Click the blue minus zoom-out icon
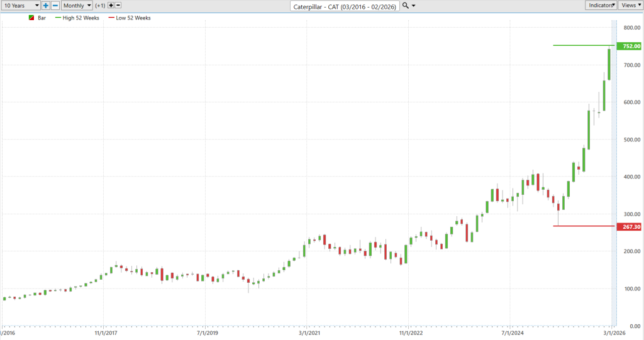644x340 pixels. coord(55,5)
